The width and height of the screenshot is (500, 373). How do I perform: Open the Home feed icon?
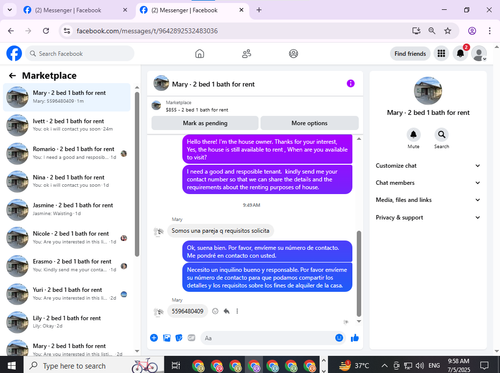point(200,54)
